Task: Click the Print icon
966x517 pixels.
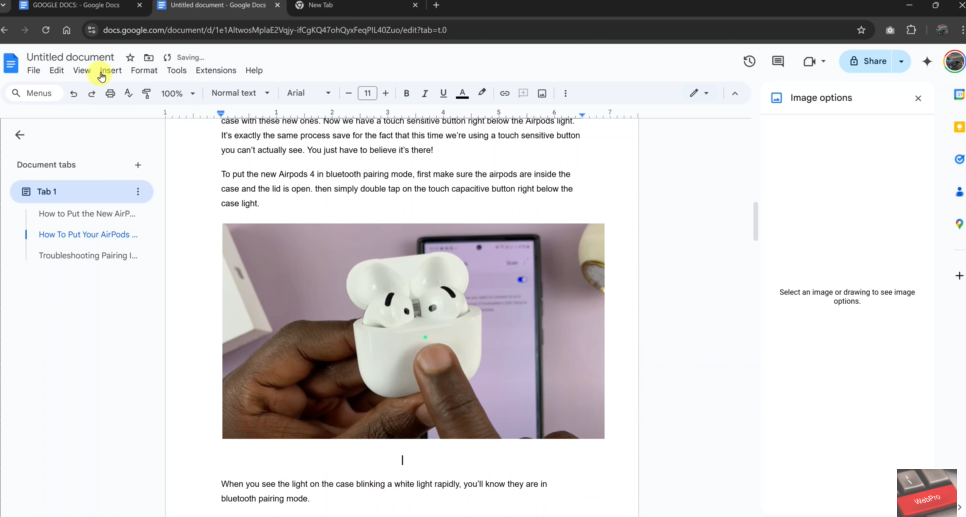Action: point(110,94)
